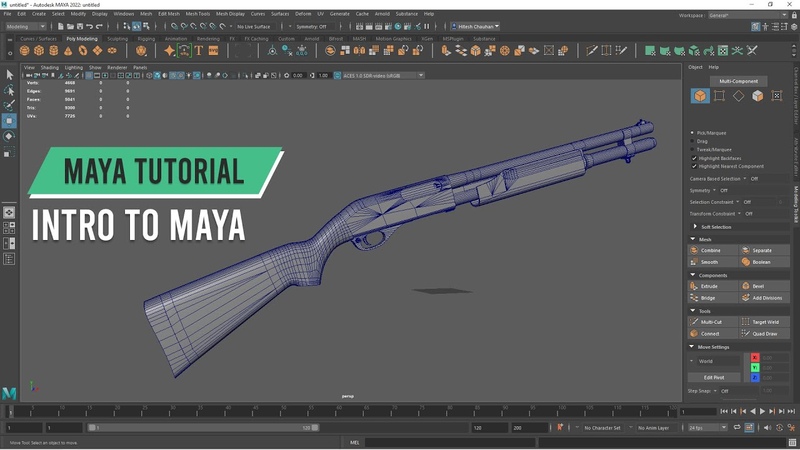This screenshot has width=800, height=450.
Task: Open Camera Based Selection dropdown
Action: tap(745, 179)
